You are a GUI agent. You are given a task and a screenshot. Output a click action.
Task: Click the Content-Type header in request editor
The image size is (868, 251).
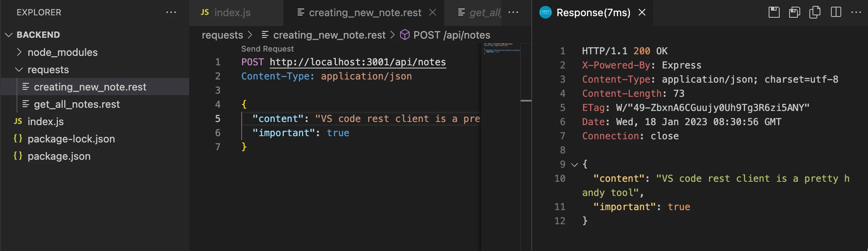[x=278, y=76]
